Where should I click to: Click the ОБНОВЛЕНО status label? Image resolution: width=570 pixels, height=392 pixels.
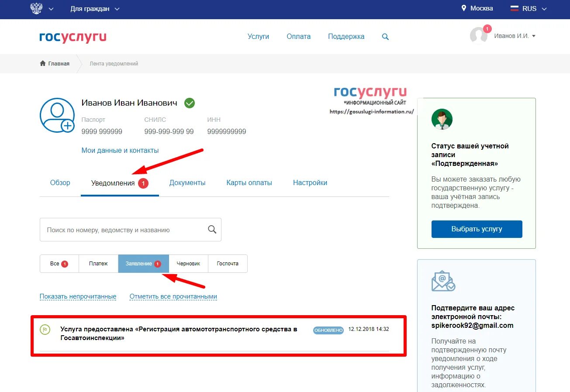point(328,330)
